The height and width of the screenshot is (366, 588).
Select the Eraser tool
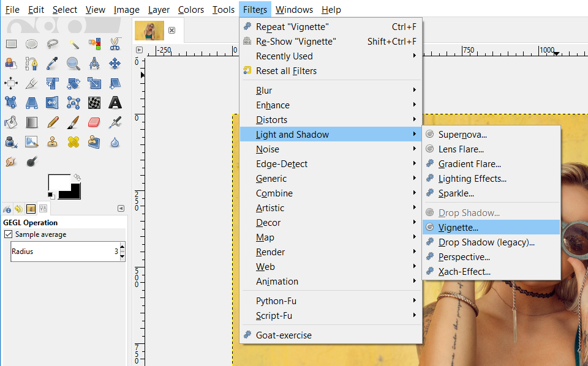(x=94, y=122)
